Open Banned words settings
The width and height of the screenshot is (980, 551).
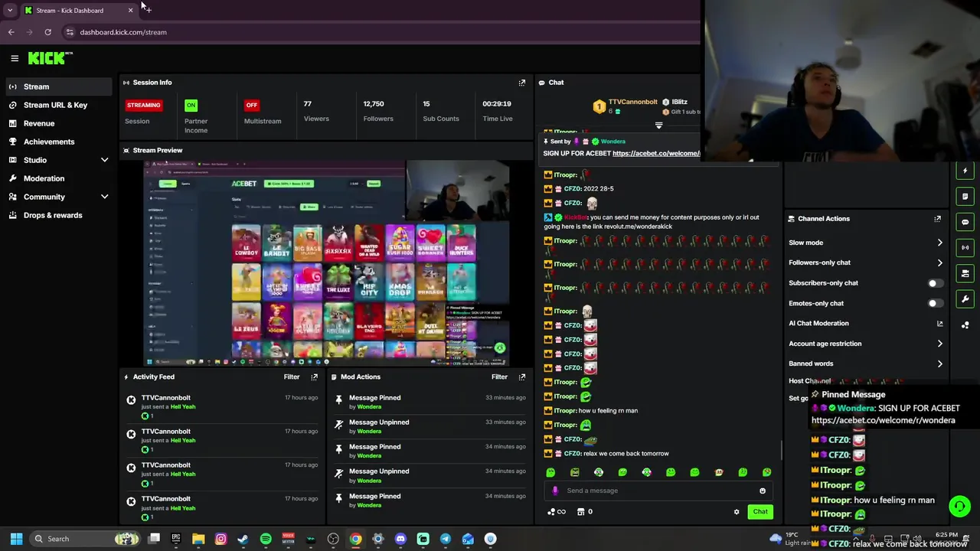click(865, 364)
